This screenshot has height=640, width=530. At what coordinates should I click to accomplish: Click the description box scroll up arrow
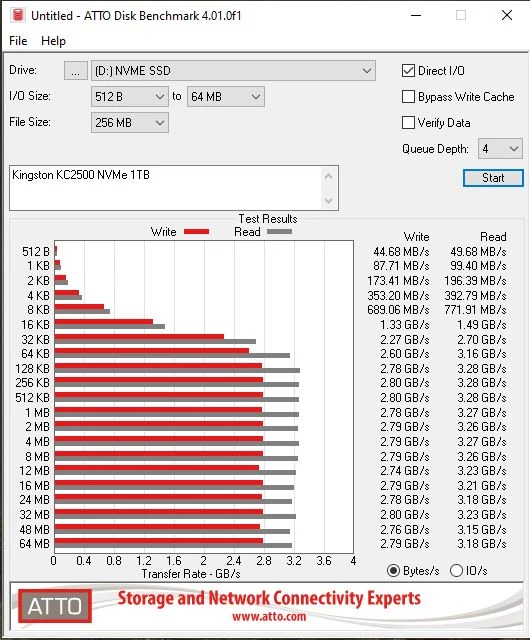[x=329, y=177]
